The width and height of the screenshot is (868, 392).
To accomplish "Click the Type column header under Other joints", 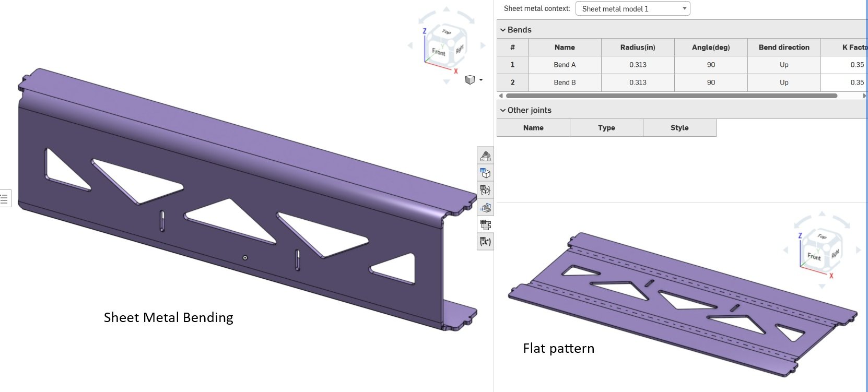I will 606,128.
